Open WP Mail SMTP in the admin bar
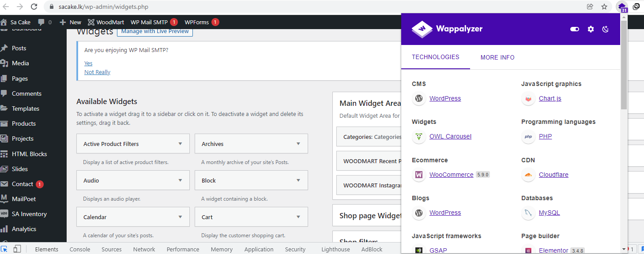 154,22
